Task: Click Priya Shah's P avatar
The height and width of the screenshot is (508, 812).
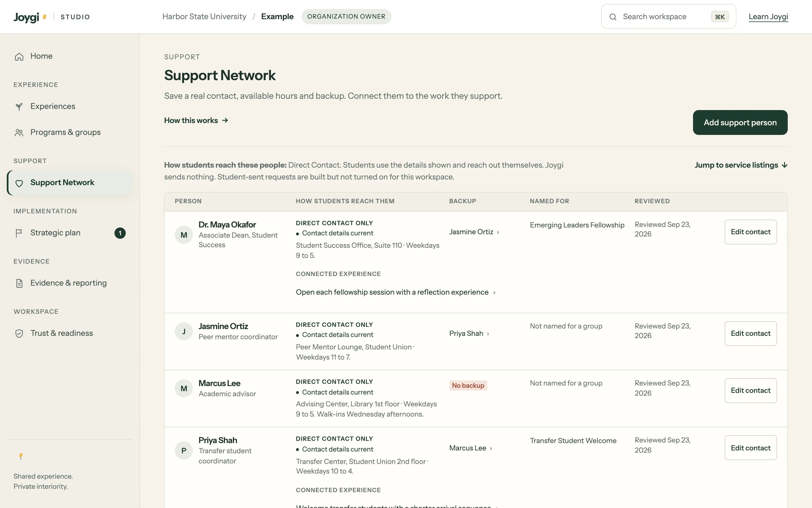Action: coord(184,450)
